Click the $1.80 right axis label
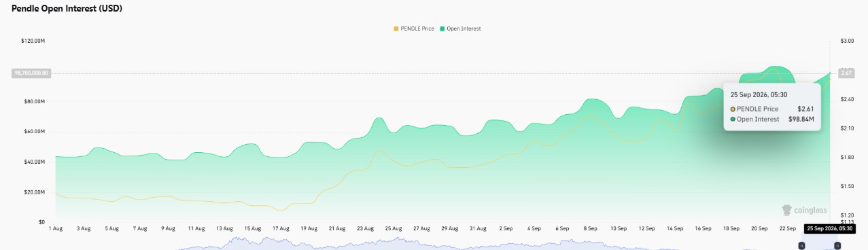The image size is (868, 250). pyautogui.click(x=847, y=158)
